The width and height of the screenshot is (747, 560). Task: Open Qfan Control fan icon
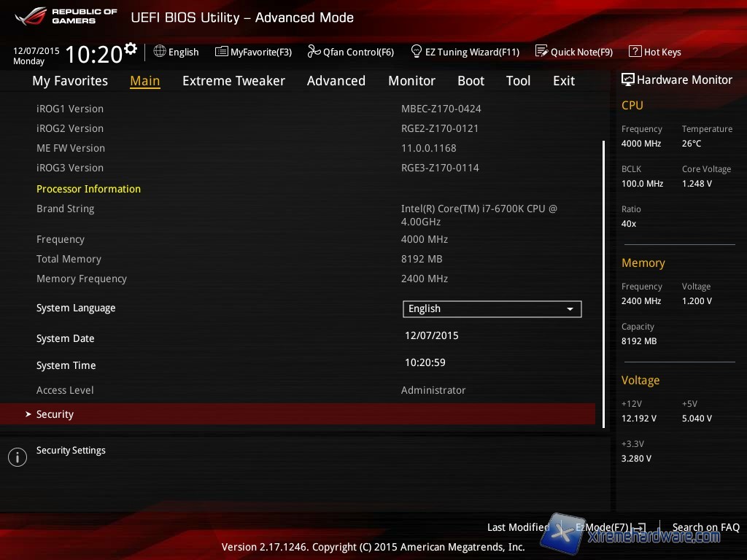click(314, 52)
